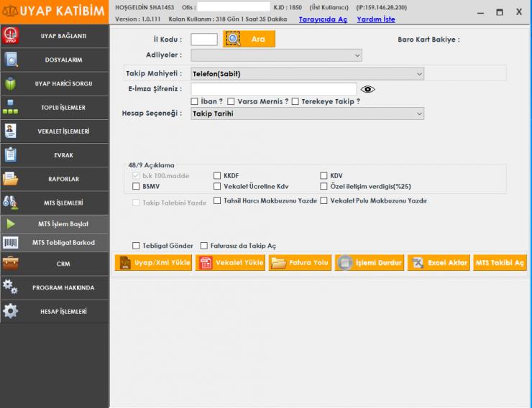
Task: Check Vekalet Pulu Makbuzunu Yazdır
Action: (x=324, y=200)
